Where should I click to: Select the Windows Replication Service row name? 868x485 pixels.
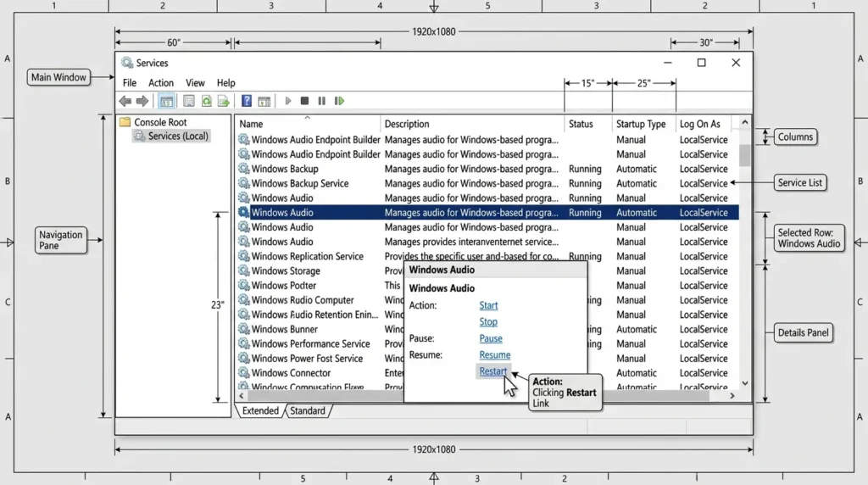click(307, 256)
